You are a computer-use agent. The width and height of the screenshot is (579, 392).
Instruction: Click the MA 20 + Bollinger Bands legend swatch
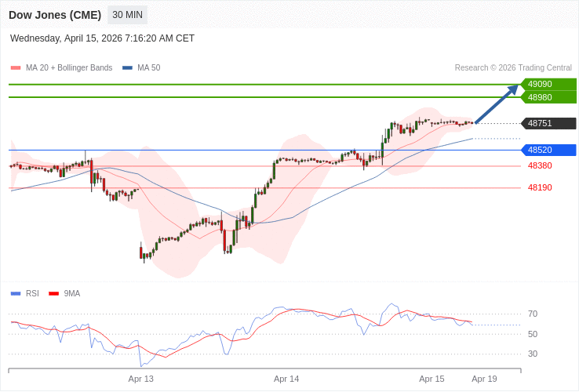pyautogui.click(x=16, y=68)
